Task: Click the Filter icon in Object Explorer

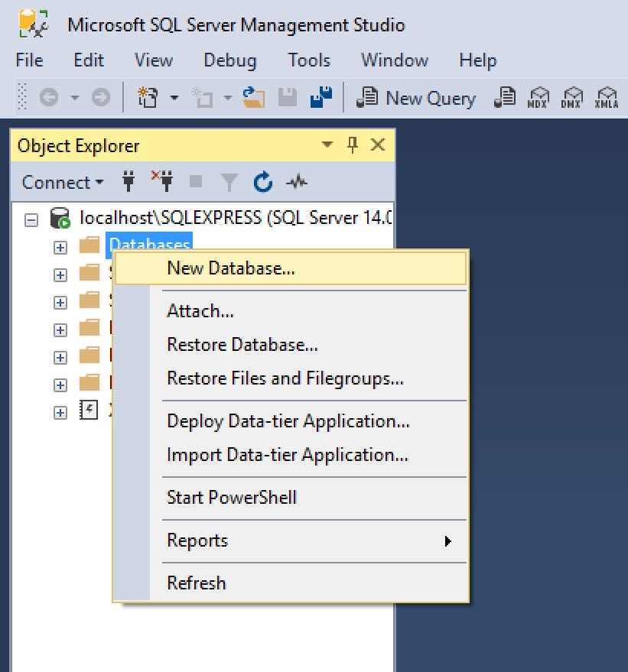Action: (229, 182)
